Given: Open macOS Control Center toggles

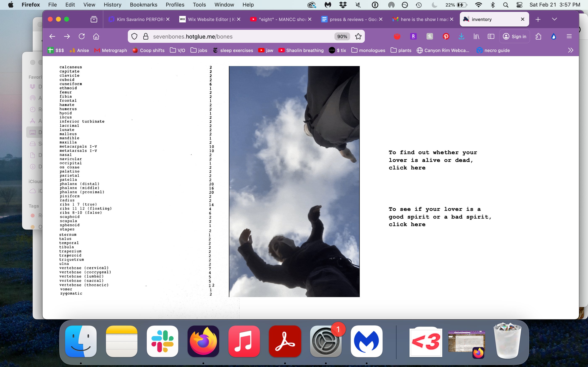Looking at the screenshot, I should pos(519,5).
